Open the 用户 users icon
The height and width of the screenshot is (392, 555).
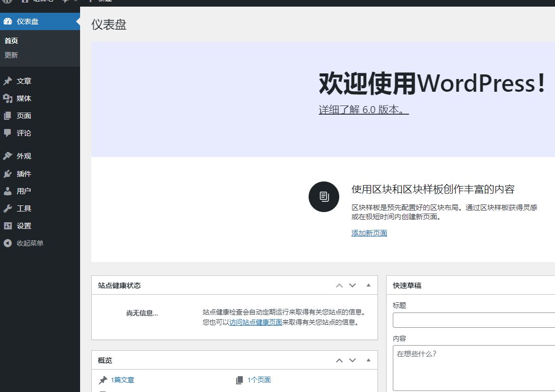pos(8,191)
